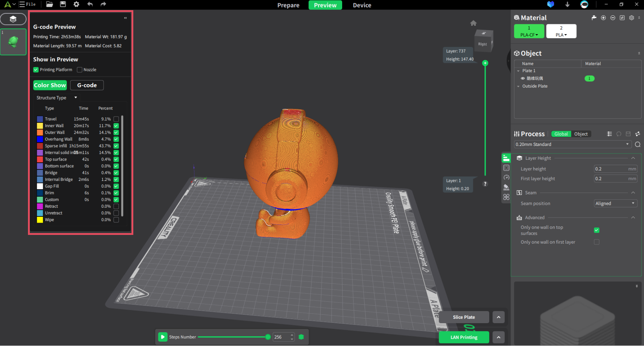Disable Printing Platform in Show in Preview
The height and width of the screenshot is (346, 644).
[x=36, y=70]
